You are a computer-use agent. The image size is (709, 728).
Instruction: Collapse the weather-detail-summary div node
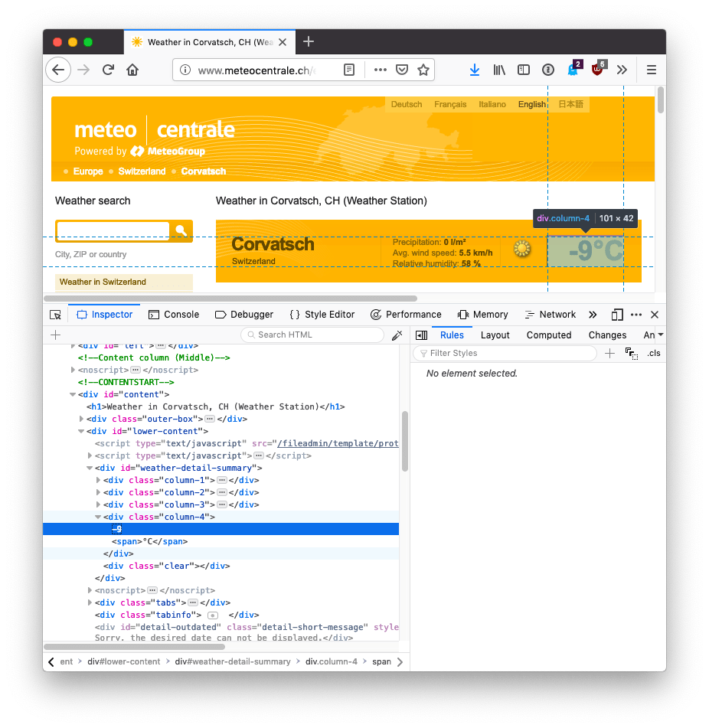90,468
